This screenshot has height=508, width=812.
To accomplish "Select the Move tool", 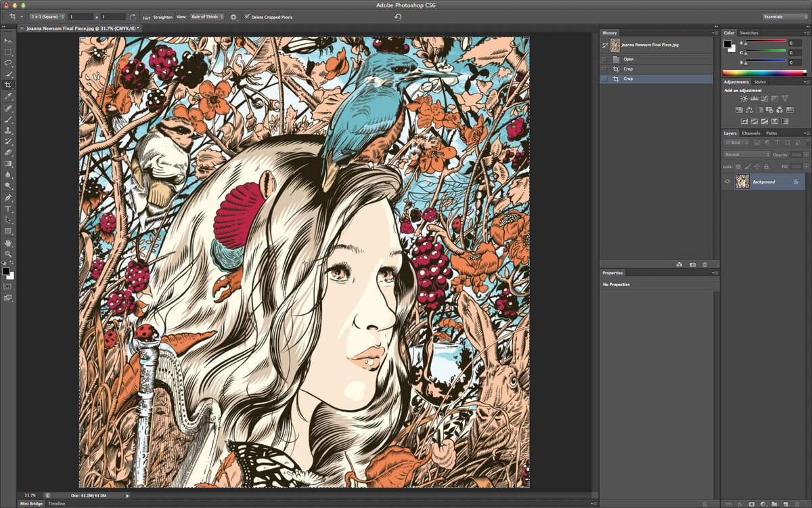I will (x=8, y=41).
